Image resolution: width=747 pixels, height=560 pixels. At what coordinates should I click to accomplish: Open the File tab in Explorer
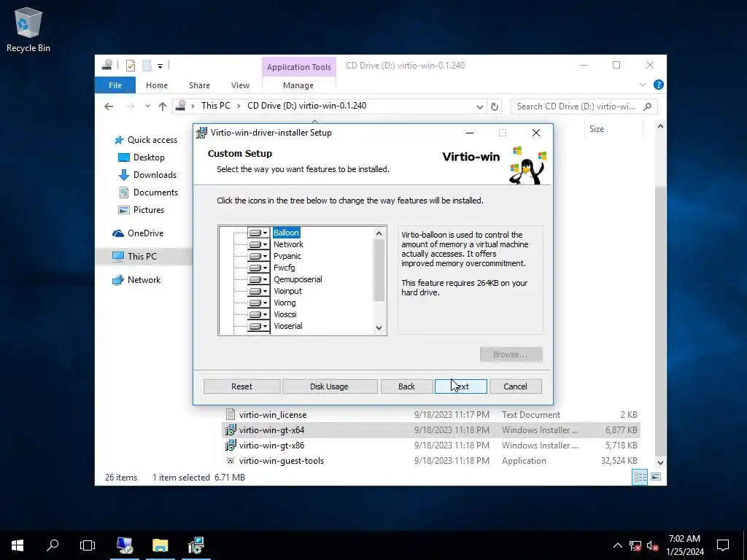[x=115, y=85]
